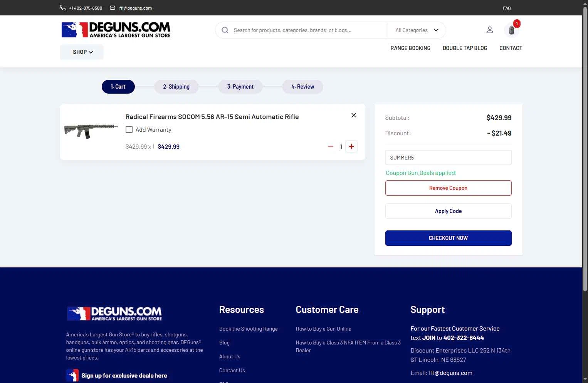Open RANGE BOOKING nav item
588x383 pixels.
pos(410,48)
